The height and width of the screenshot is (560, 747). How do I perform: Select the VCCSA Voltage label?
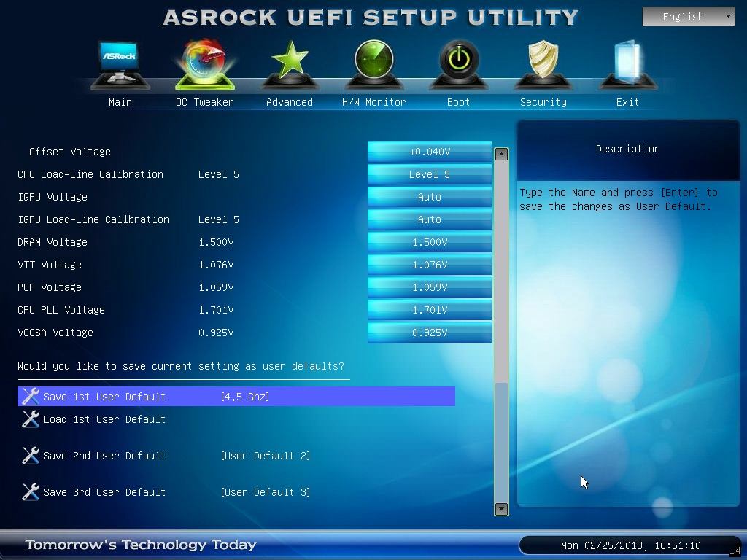[55, 332]
